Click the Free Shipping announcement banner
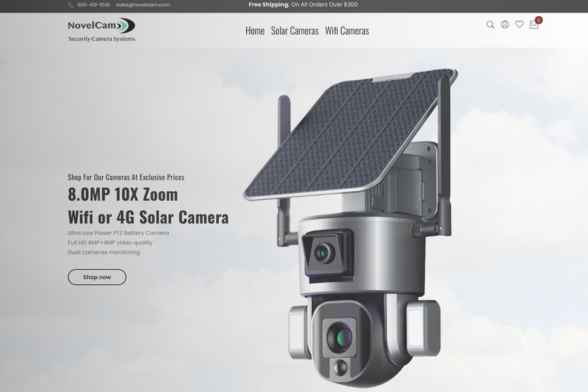 [x=303, y=4]
